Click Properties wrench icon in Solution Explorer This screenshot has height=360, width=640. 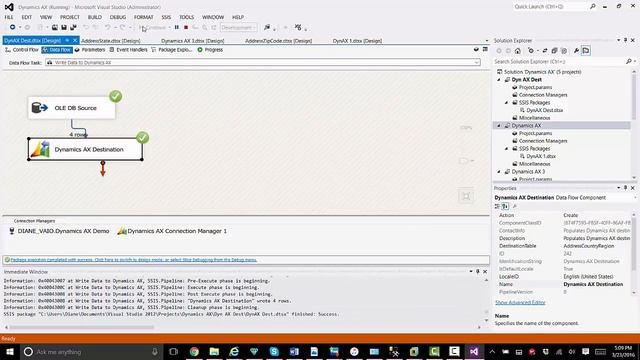tap(576, 51)
